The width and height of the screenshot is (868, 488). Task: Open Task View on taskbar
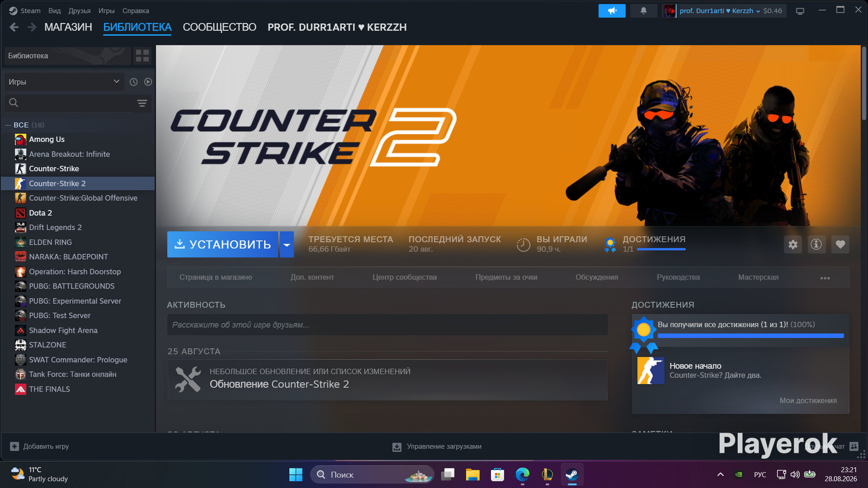click(448, 474)
